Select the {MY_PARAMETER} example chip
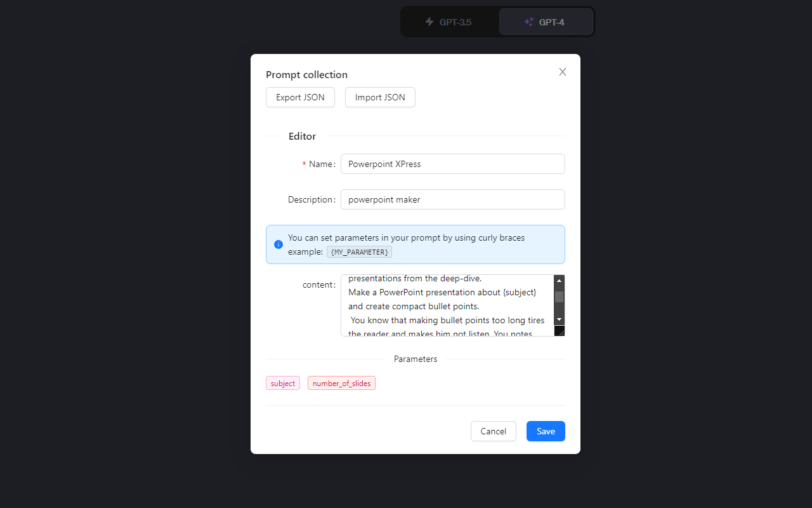 tap(359, 251)
